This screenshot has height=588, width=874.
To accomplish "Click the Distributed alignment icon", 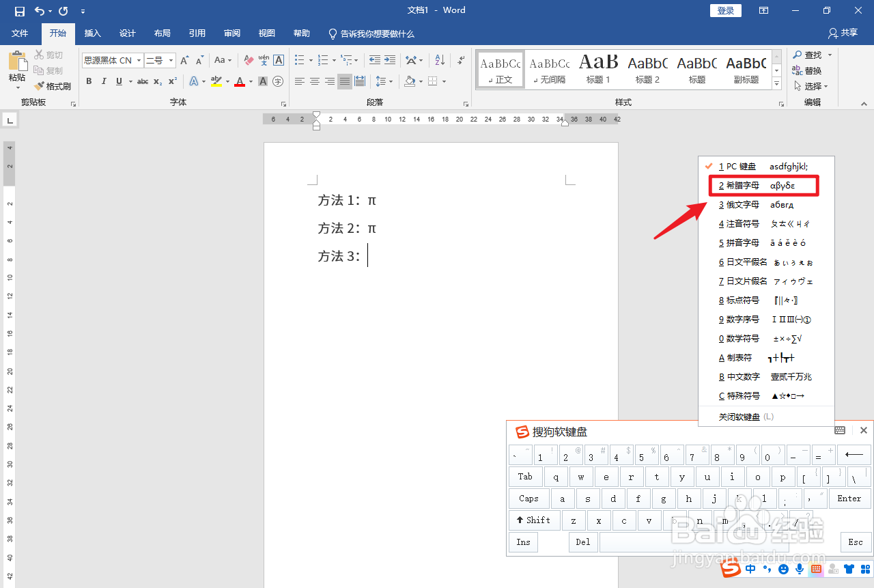I will coord(360,81).
